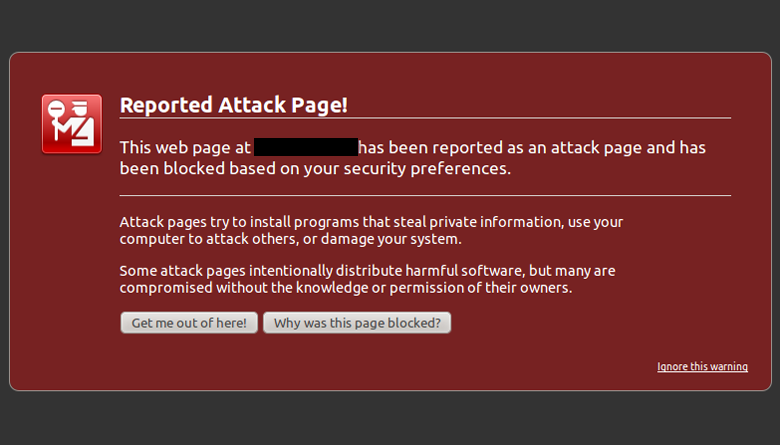780x445 pixels.
Task: Click the "Reported Attack Page!" heading
Action: coord(233,105)
